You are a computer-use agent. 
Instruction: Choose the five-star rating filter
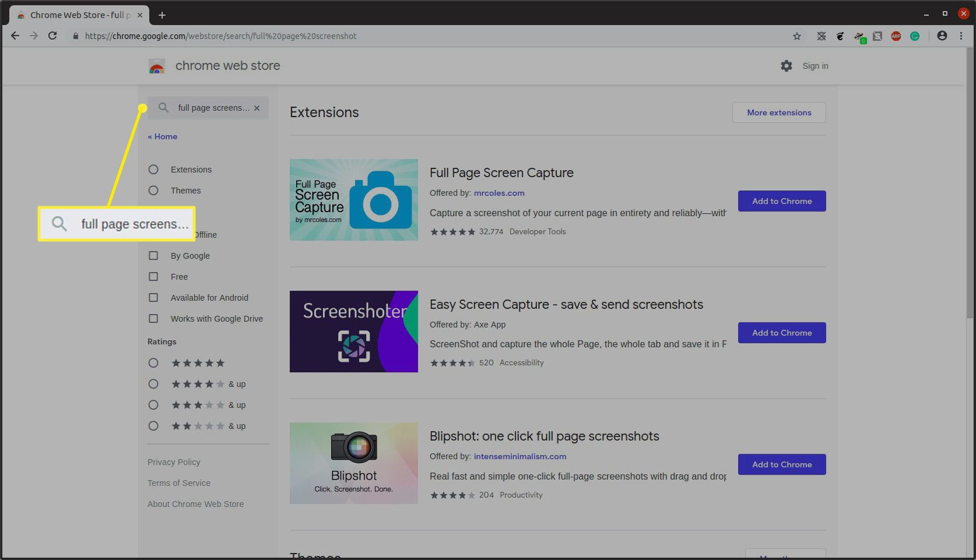[153, 363]
